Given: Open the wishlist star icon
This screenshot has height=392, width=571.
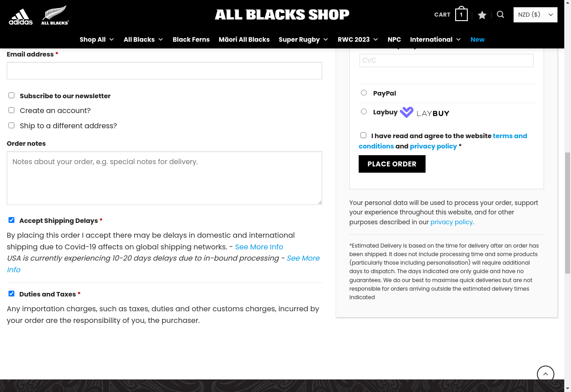Looking at the screenshot, I should click(x=482, y=15).
